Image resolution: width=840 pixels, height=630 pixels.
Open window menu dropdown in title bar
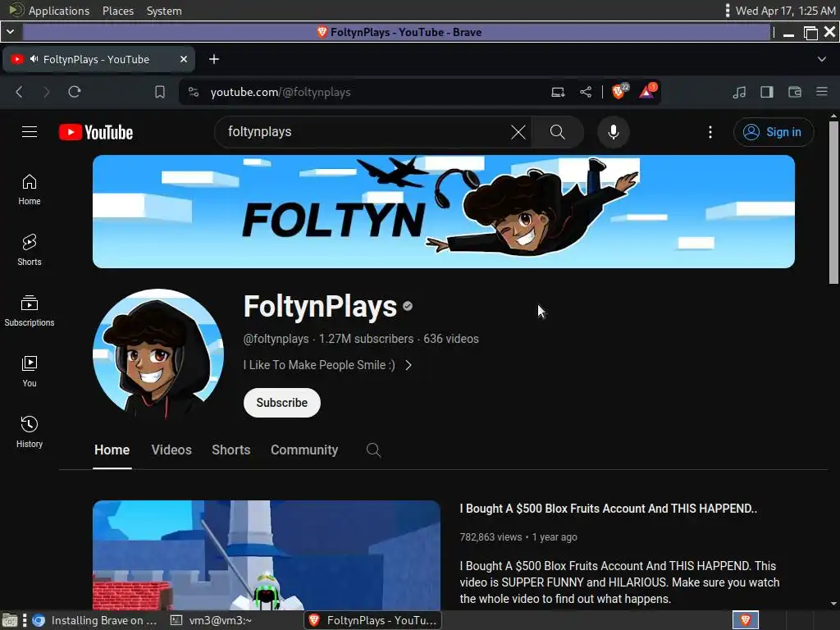[x=10, y=32]
